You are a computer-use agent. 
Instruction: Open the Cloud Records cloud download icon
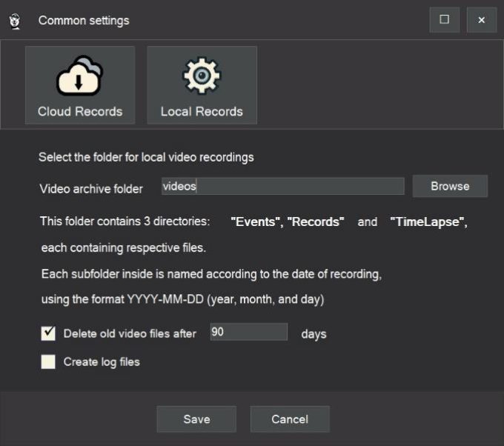(x=80, y=76)
